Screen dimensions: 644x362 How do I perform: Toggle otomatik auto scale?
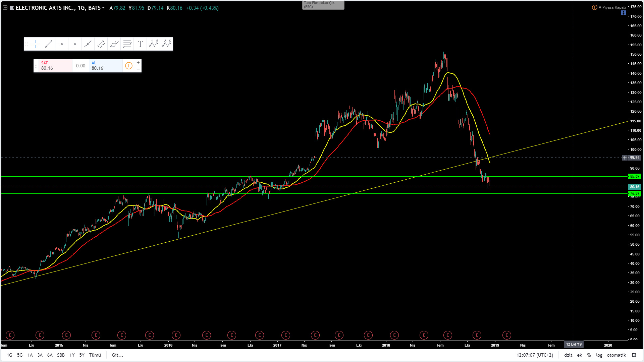[x=616, y=355]
